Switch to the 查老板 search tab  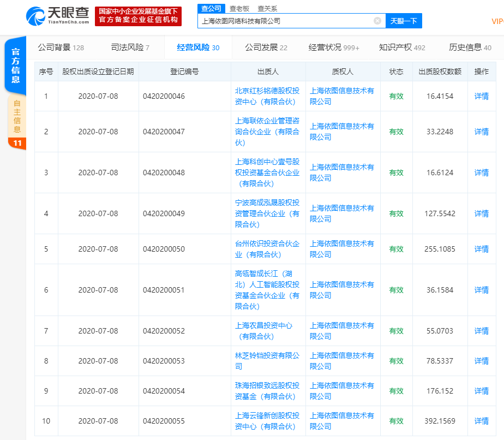click(x=239, y=8)
